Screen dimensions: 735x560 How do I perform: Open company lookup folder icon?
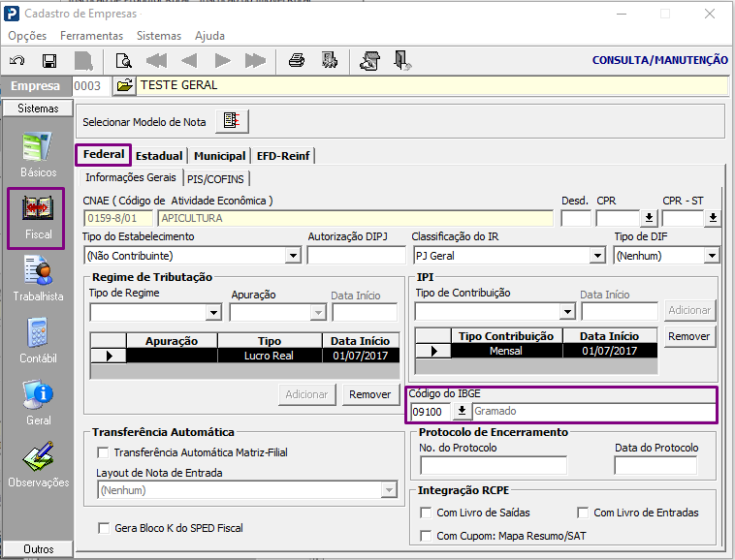124,85
